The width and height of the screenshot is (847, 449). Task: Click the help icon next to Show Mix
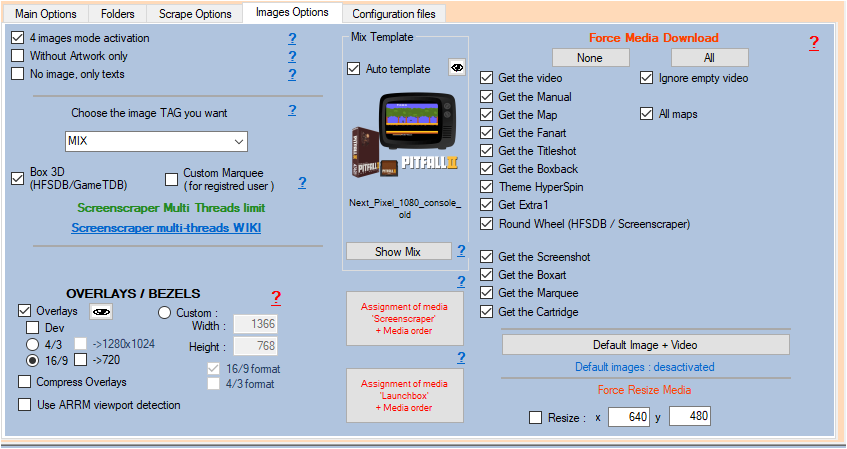coord(461,251)
